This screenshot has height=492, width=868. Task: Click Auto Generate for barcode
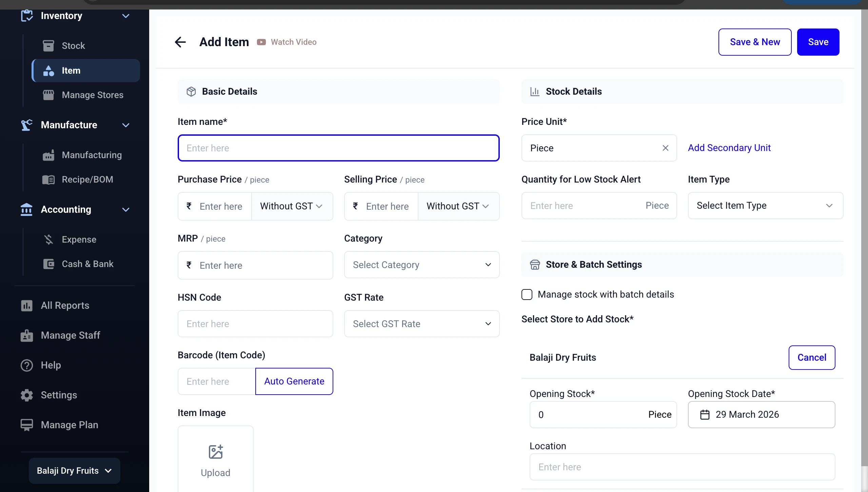(294, 381)
